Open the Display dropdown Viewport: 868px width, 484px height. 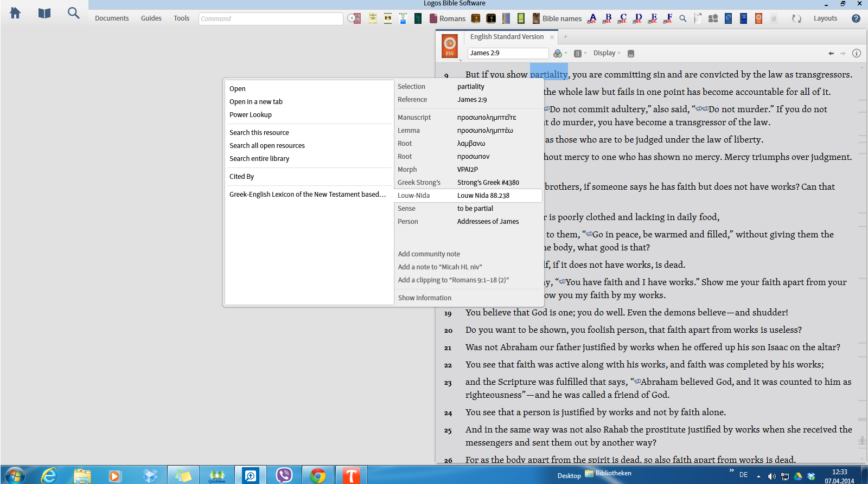[607, 53]
